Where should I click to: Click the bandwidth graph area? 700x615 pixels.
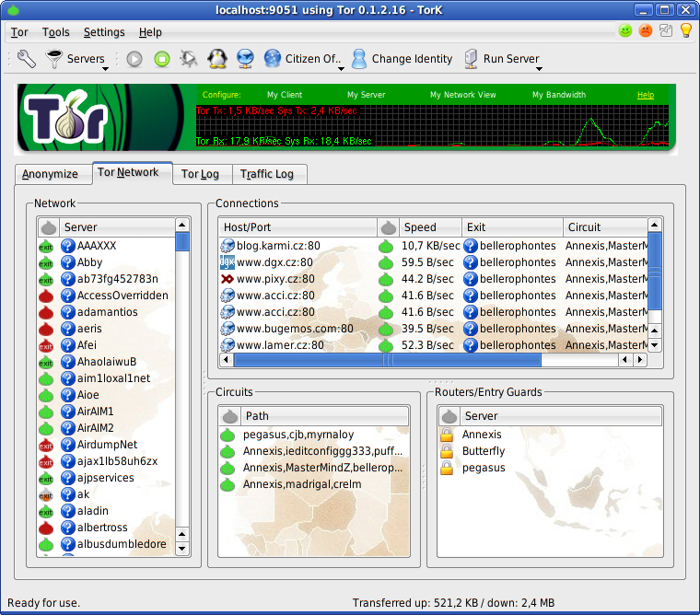(x=432, y=125)
